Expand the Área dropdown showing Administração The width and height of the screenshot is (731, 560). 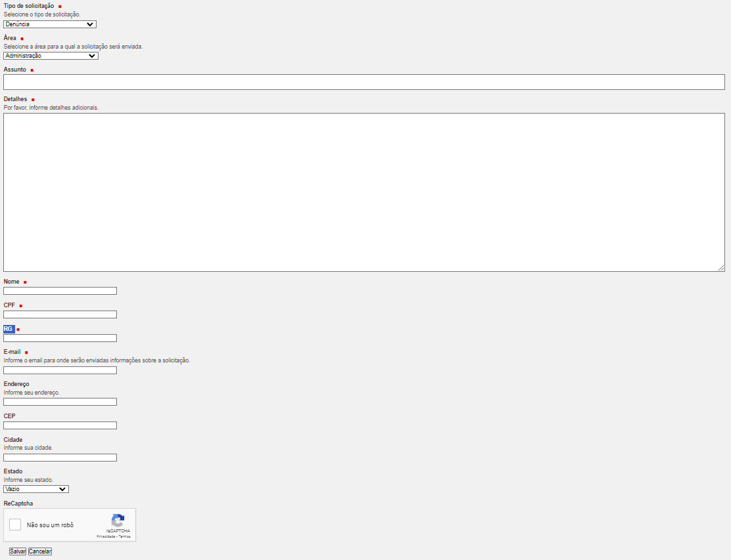point(51,56)
